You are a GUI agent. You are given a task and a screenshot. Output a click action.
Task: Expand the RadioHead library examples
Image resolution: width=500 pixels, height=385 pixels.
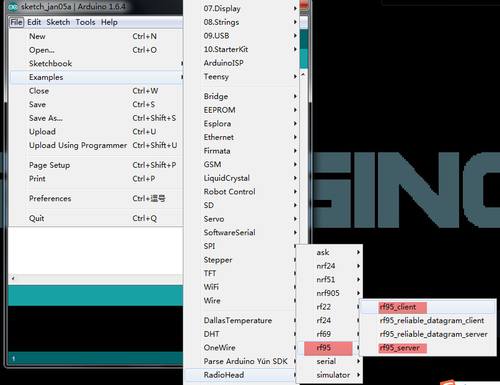click(x=241, y=375)
